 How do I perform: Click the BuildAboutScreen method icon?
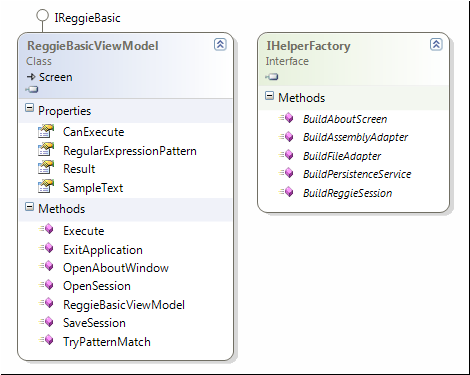tap(286, 118)
